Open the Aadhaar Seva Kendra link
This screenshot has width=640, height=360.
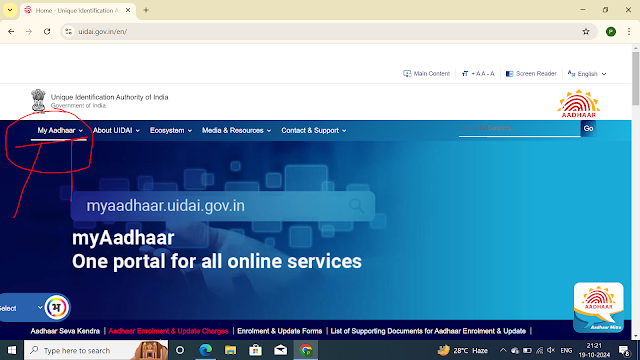pos(65,331)
